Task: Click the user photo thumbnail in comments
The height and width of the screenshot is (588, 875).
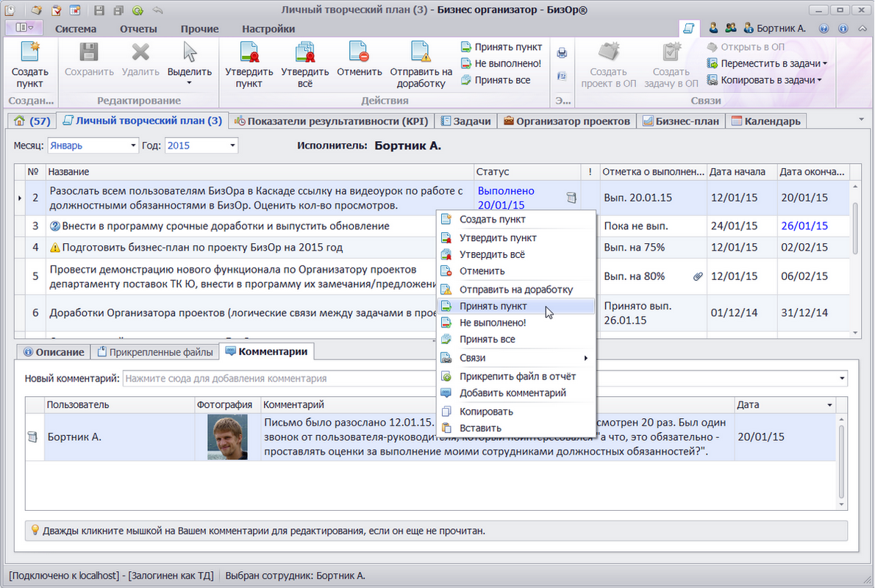Action: [227, 437]
